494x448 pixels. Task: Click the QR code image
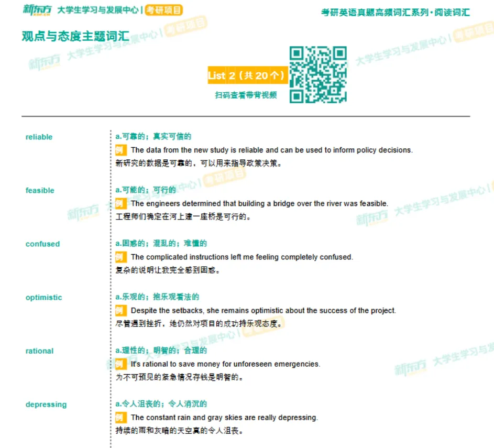click(318, 74)
